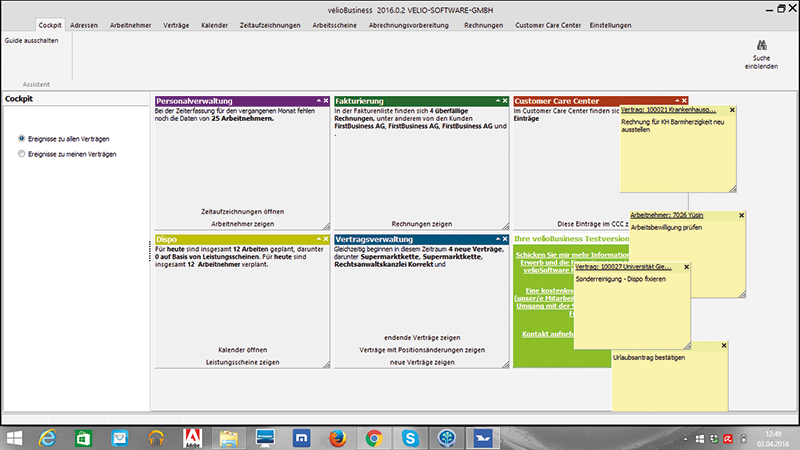Viewport: 800px width, 450px height.
Task: Click Kalender öffnen link
Action: coord(242,349)
